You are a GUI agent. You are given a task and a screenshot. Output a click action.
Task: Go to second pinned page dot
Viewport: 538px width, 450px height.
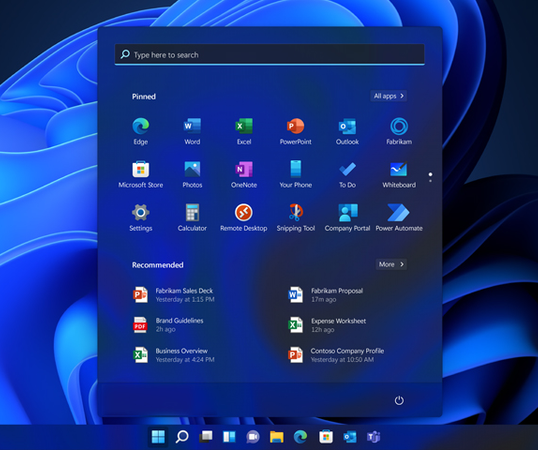tap(430, 181)
